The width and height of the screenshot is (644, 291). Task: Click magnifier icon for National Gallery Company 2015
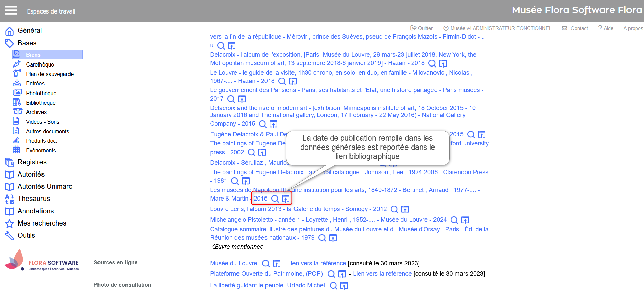(x=262, y=124)
